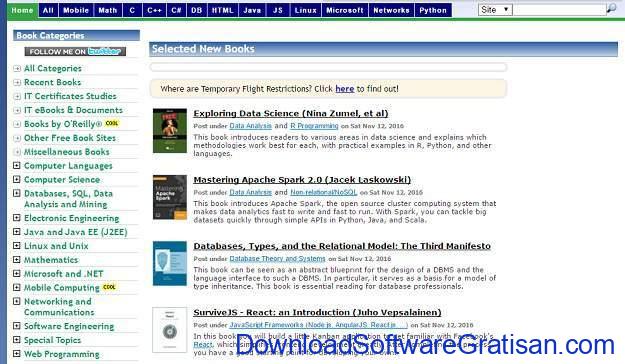Select the Math tab
Screen dimensions: 625x364
tap(108, 10)
